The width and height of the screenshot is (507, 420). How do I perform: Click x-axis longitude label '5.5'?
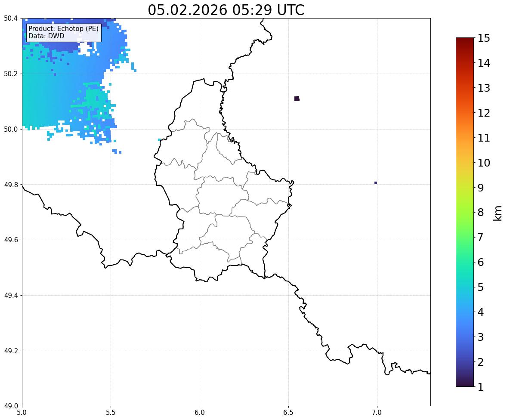coord(111,413)
